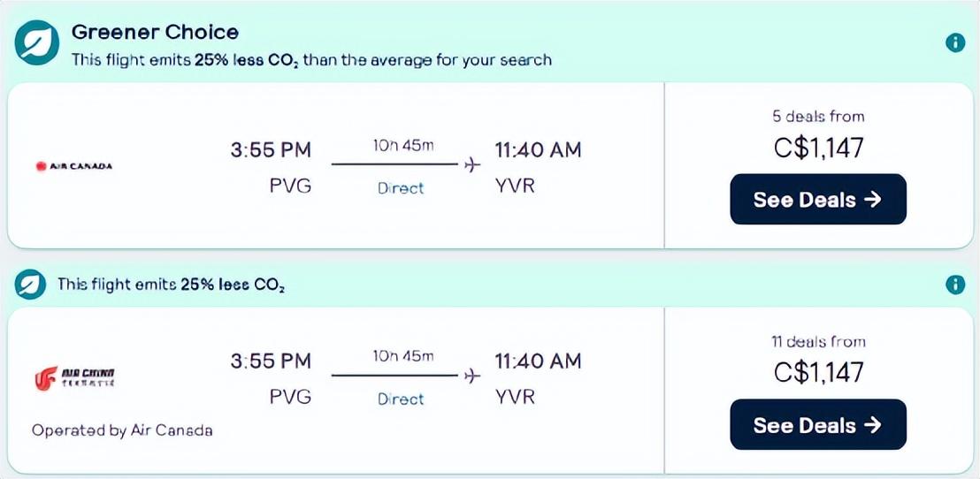Select the Direct label on second flight

tap(401, 399)
